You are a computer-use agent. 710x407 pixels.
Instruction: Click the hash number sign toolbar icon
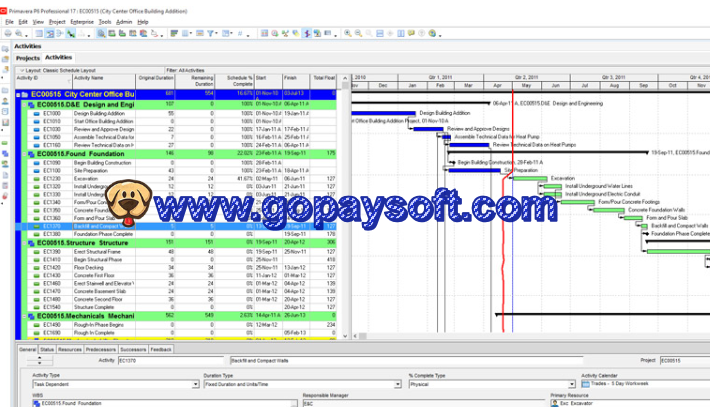point(240,34)
